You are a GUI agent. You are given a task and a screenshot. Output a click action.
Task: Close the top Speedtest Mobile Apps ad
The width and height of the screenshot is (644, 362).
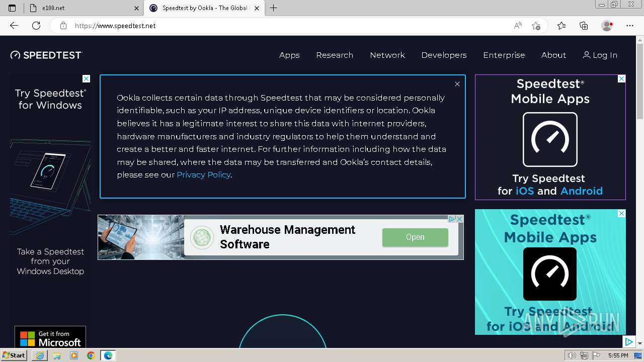click(x=621, y=79)
